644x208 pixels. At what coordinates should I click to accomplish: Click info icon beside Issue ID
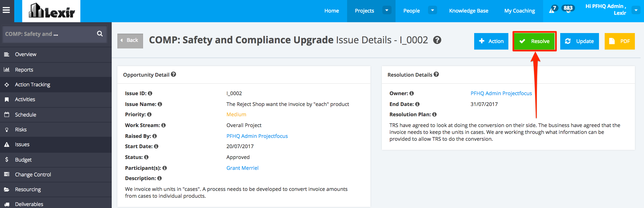coord(150,93)
